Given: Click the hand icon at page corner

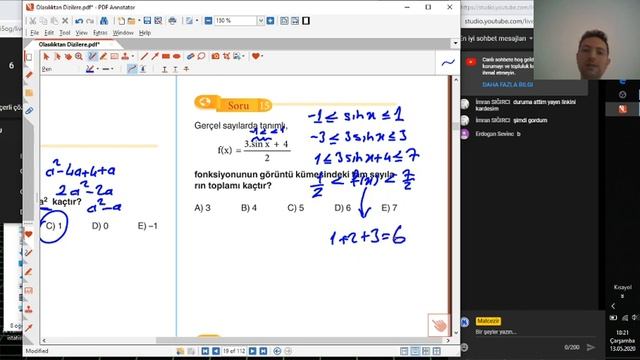Looking at the screenshot, I should pyautogui.click(x=439, y=325).
